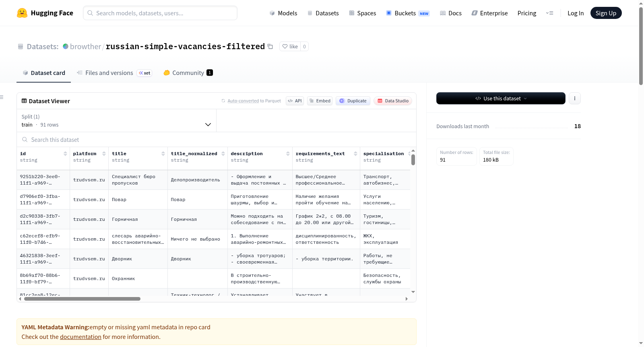Open Buckets in the navigation
The image size is (644, 347).
[x=408, y=13]
